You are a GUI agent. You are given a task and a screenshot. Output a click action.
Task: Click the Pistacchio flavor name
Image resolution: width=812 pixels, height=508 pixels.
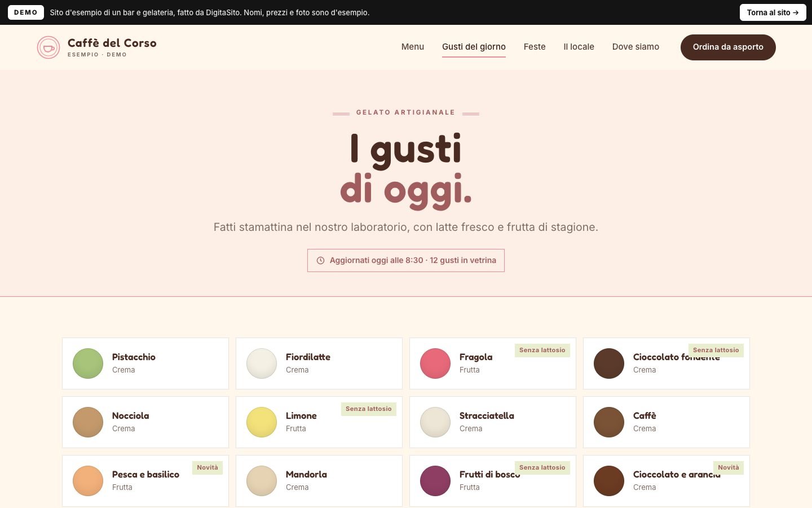pyautogui.click(x=134, y=357)
